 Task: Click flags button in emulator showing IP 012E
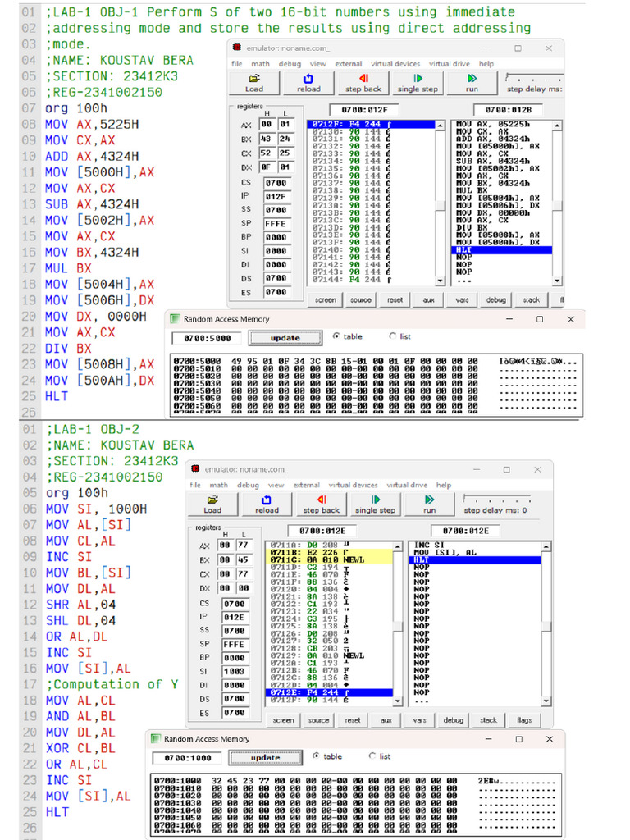point(524,720)
